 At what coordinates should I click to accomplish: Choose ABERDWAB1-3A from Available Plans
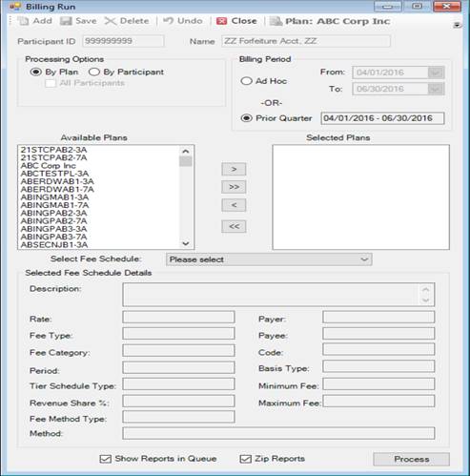(57, 181)
